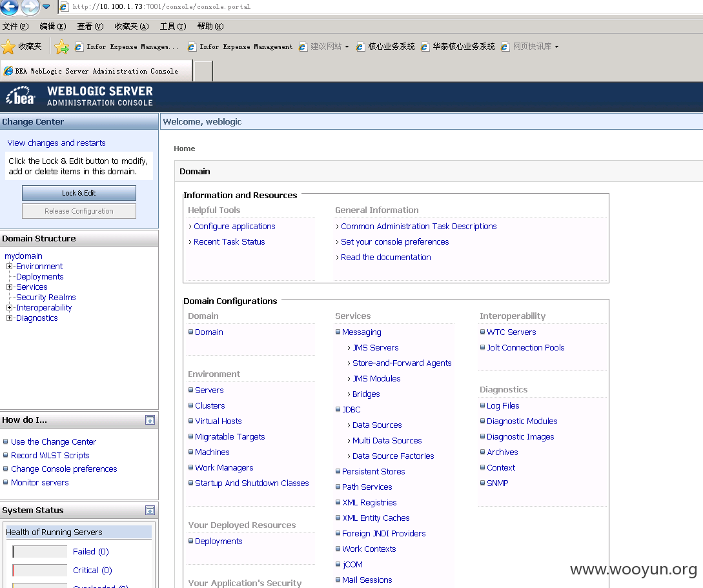The height and width of the screenshot is (588, 703).
Task: Click the Failed (0) server health link
Action: (91, 552)
